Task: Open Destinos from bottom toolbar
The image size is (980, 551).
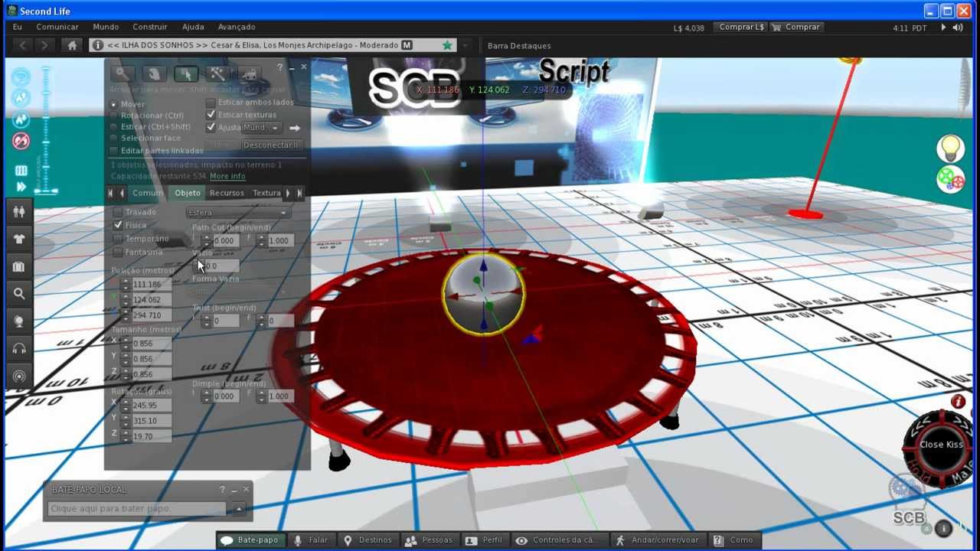Action: [x=367, y=540]
